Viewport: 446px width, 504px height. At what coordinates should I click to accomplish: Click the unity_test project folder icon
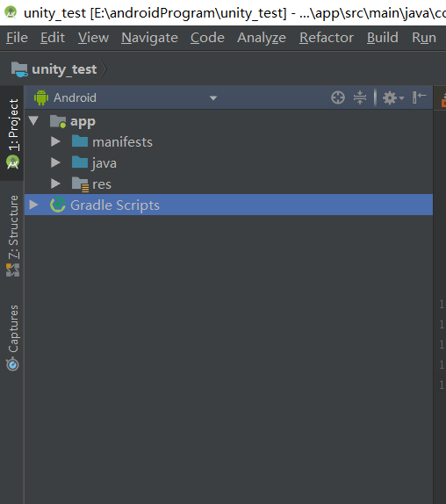[x=19, y=69]
